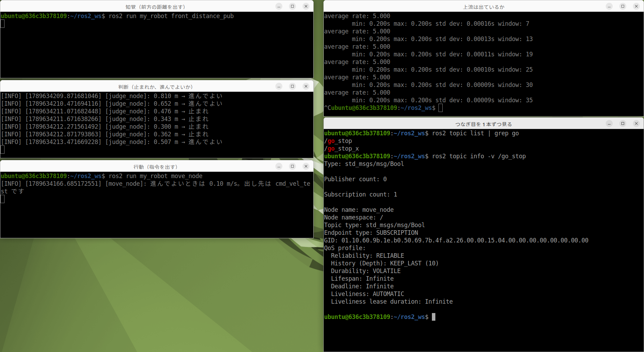Maximize the 判断 terminal window
644x352 pixels.
292,86
